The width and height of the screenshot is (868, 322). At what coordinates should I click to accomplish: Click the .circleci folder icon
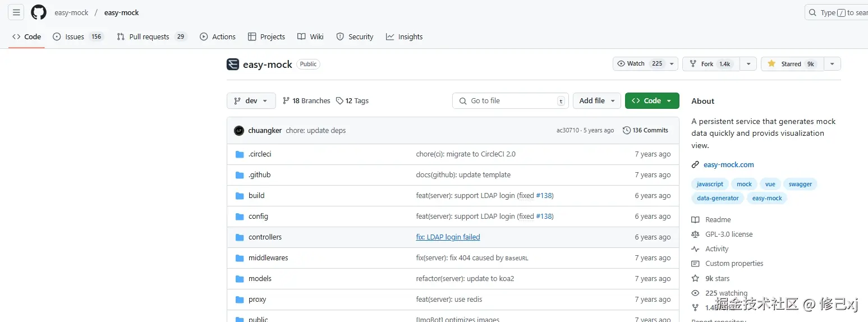pyautogui.click(x=240, y=154)
